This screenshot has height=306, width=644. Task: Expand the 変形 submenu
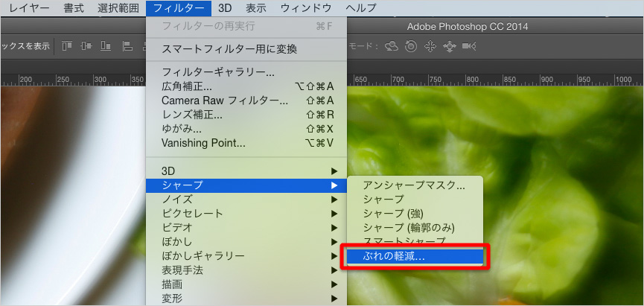click(246, 299)
